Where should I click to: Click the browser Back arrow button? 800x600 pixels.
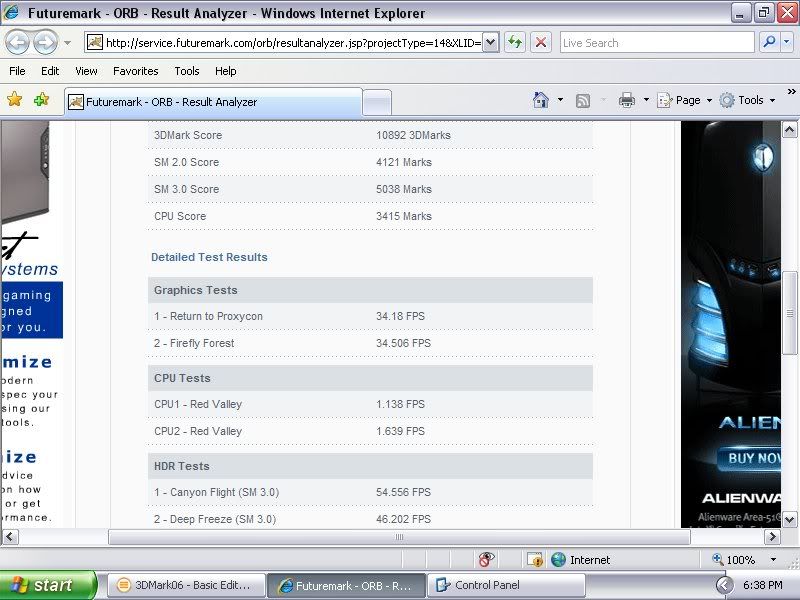(x=18, y=43)
